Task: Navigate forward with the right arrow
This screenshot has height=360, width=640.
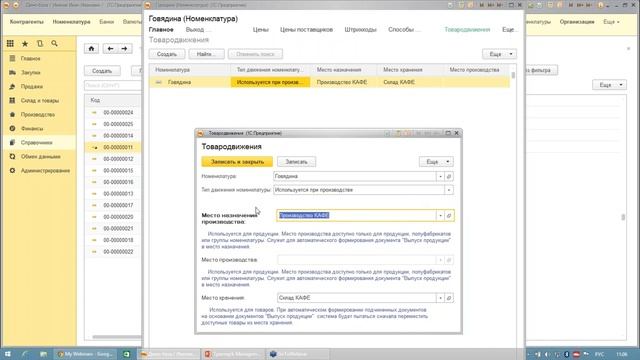Action: tap(124, 49)
